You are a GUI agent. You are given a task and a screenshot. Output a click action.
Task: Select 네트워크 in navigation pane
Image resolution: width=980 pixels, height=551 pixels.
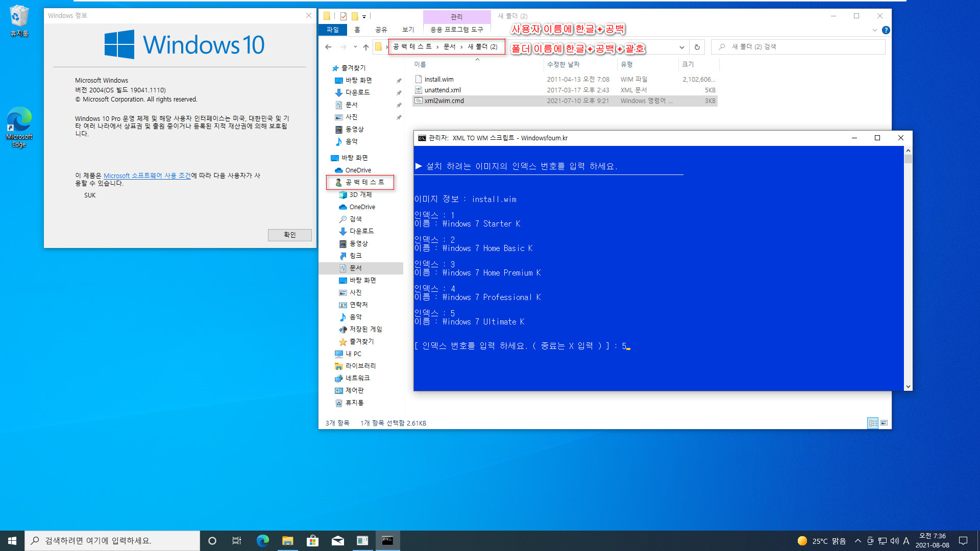point(357,378)
